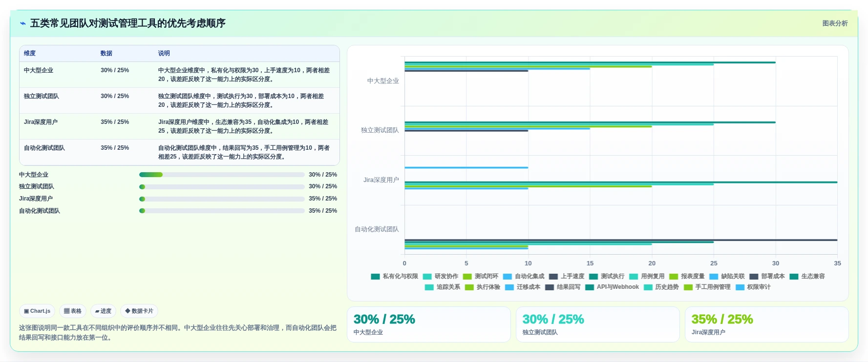Select the 独立测试团队 table row label
Image resolution: width=868 pixels, height=362 pixels.
pos(42,96)
